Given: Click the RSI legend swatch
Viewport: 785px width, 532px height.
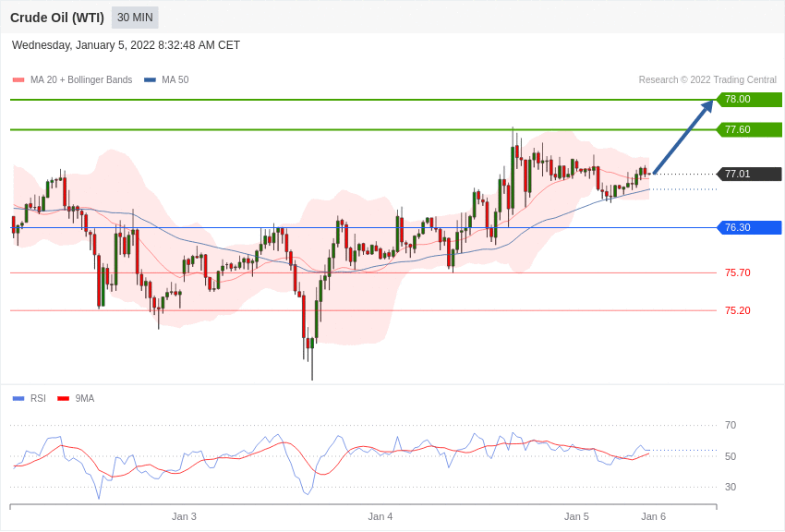Looking at the screenshot, I should (18, 398).
